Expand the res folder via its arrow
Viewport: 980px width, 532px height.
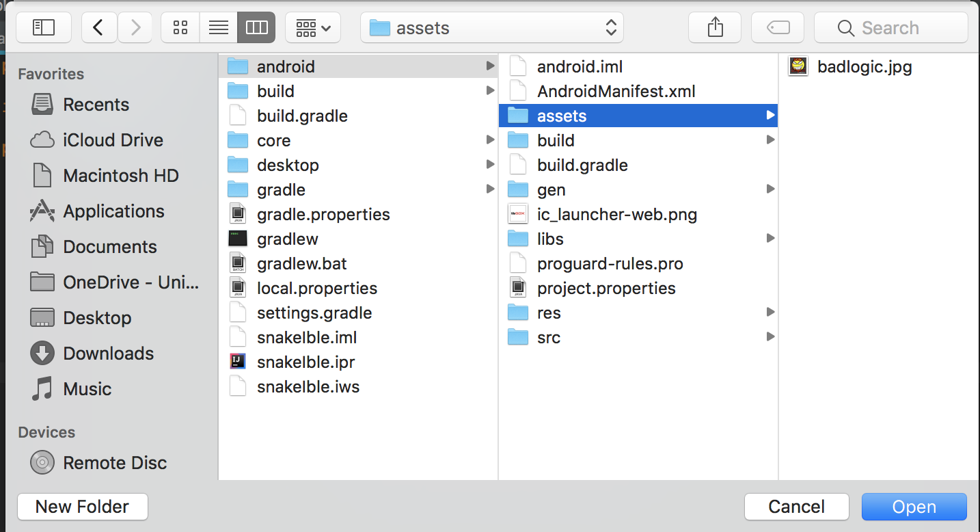pos(770,312)
